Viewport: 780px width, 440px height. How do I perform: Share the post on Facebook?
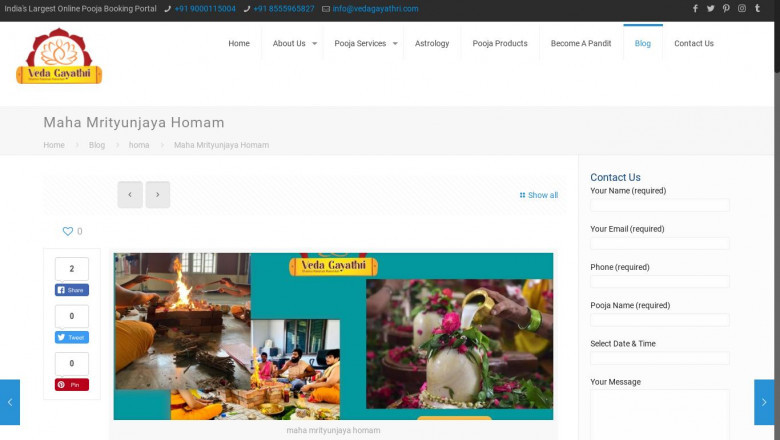coord(72,290)
